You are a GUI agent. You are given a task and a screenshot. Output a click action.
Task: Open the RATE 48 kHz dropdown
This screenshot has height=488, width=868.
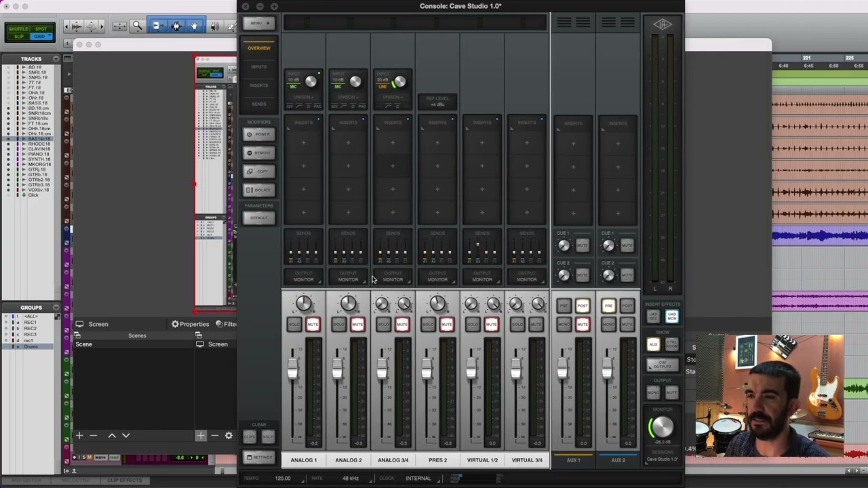tap(351, 479)
